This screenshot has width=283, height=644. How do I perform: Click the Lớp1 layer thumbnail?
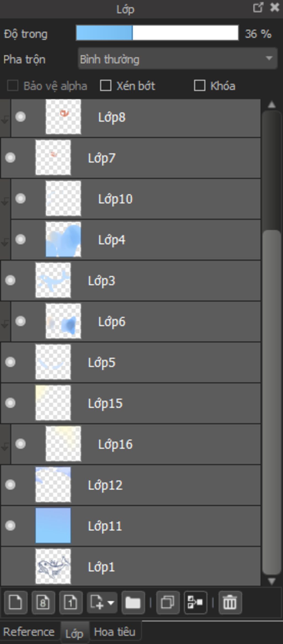[x=53, y=566]
